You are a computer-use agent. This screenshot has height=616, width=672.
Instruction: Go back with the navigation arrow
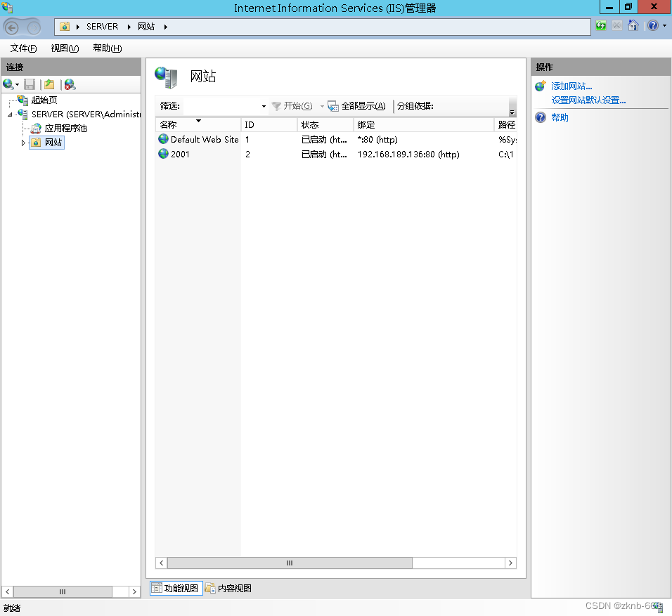coord(11,28)
